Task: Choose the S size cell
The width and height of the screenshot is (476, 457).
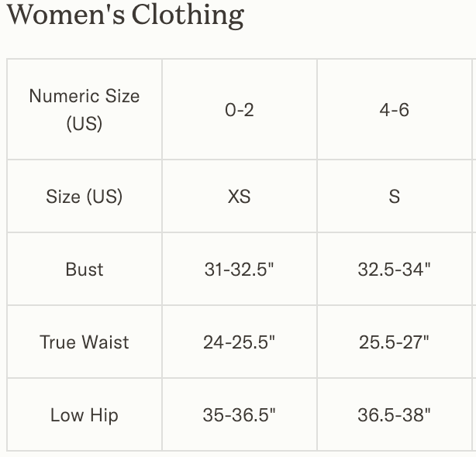Action: click(394, 197)
